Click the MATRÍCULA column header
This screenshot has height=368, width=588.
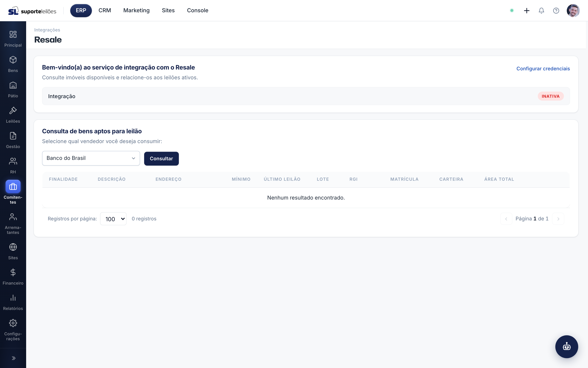coord(404,179)
